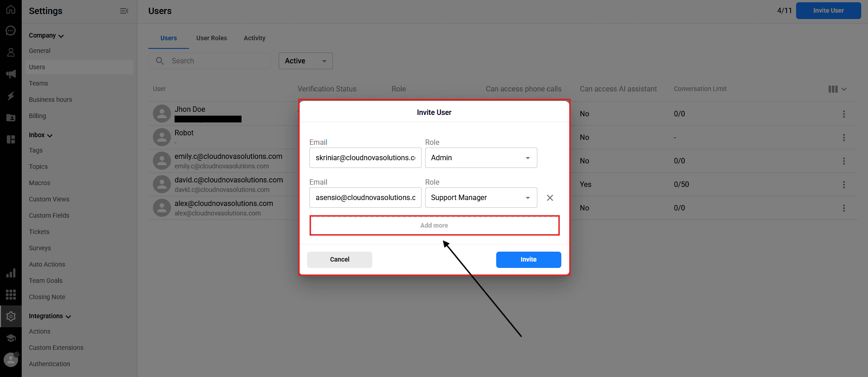The image size is (868, 377).
Task: Click the Conversation Limit column header
Action: (700, 89)
